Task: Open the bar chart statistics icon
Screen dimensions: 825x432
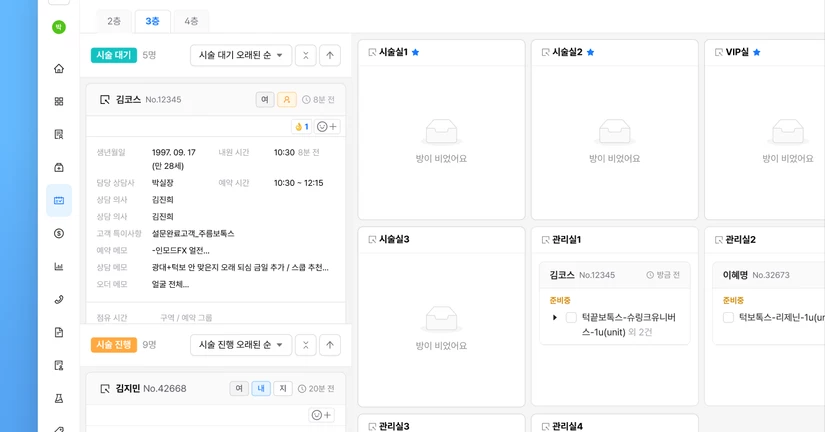Action: click(59, 267)
